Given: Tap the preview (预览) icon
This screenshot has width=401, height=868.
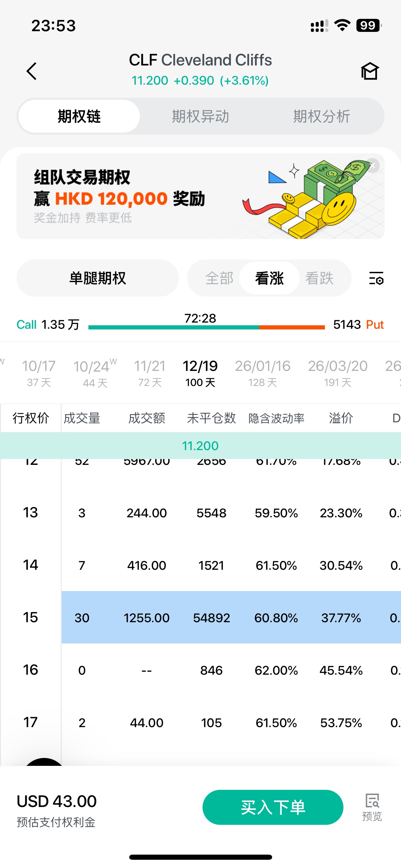Looking at the screenshot, I should (x=372, y=807).
